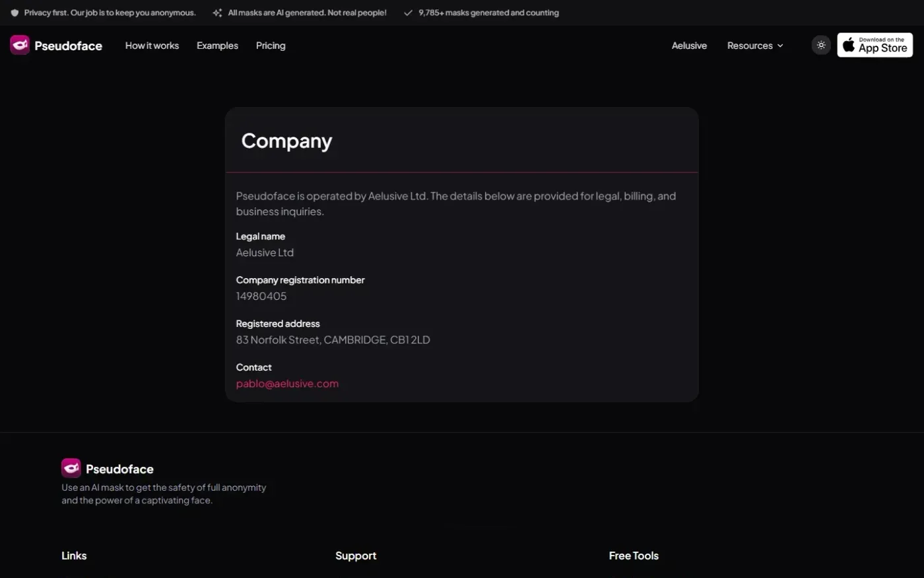This screenshot has height=578, width=924.
Task: Click the Registered address label
Action: 278,324
